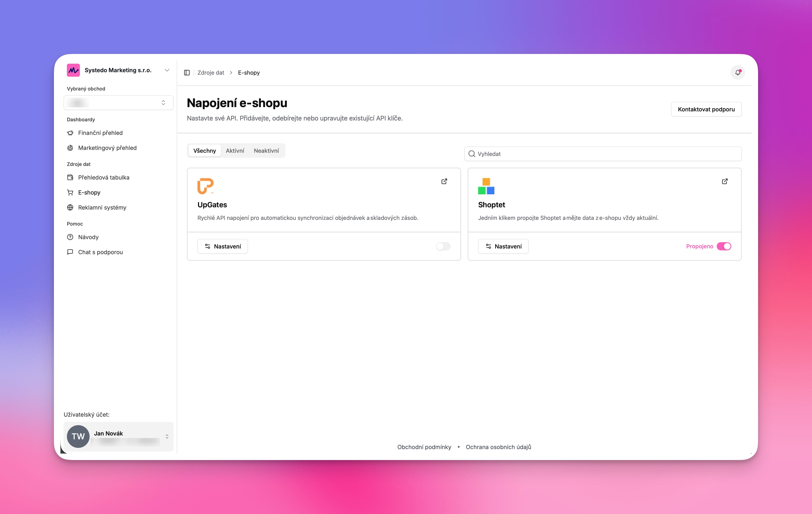Click the Shoptet colored blocks logo
812x514 pixels.
click(x=486, y=186)
